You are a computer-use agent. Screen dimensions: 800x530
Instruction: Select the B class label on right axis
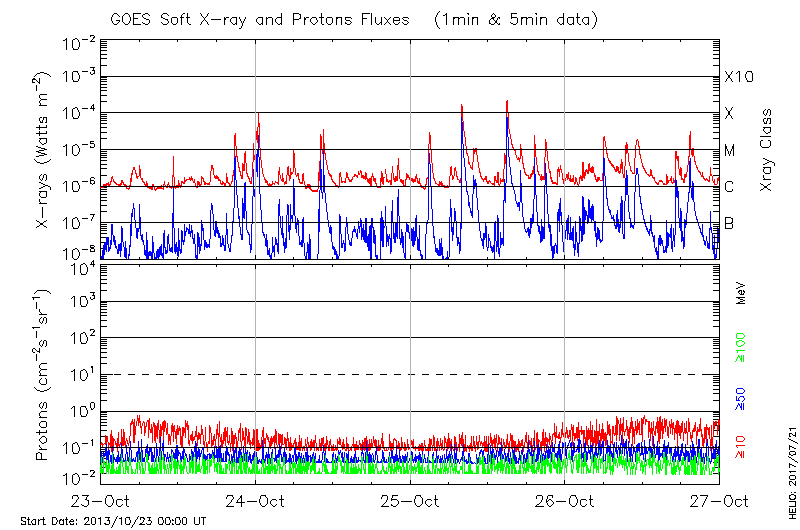729,223
